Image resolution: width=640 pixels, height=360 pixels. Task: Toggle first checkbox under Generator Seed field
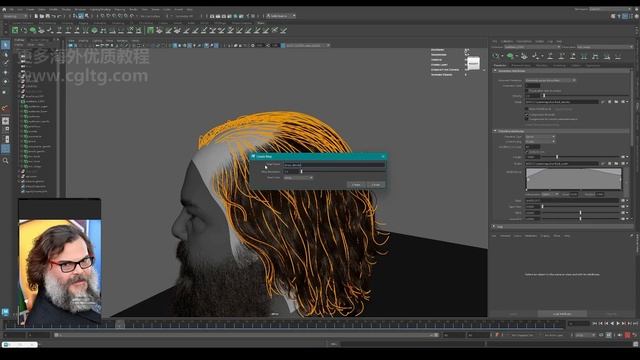(527, 91)
